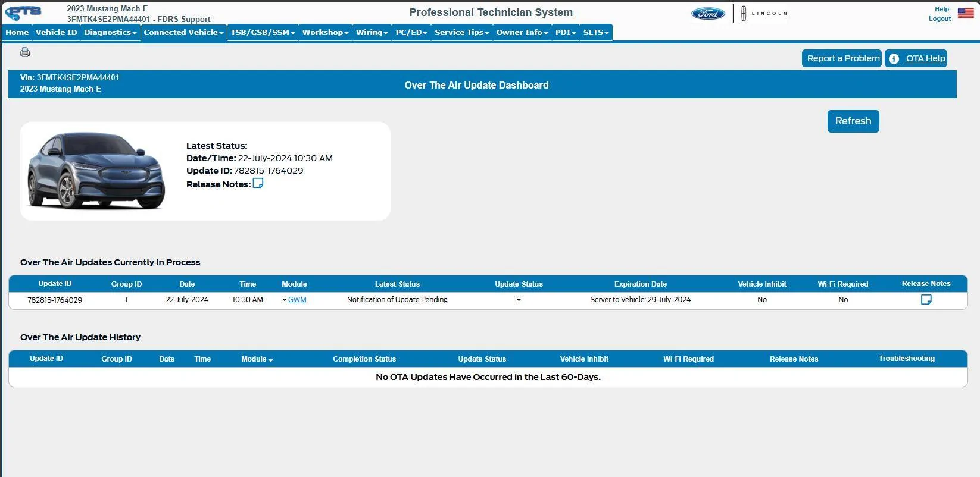This screenshot has width=980, height=477.
Task: Click the Lincoln logo
Action: [x=764, y=13]
